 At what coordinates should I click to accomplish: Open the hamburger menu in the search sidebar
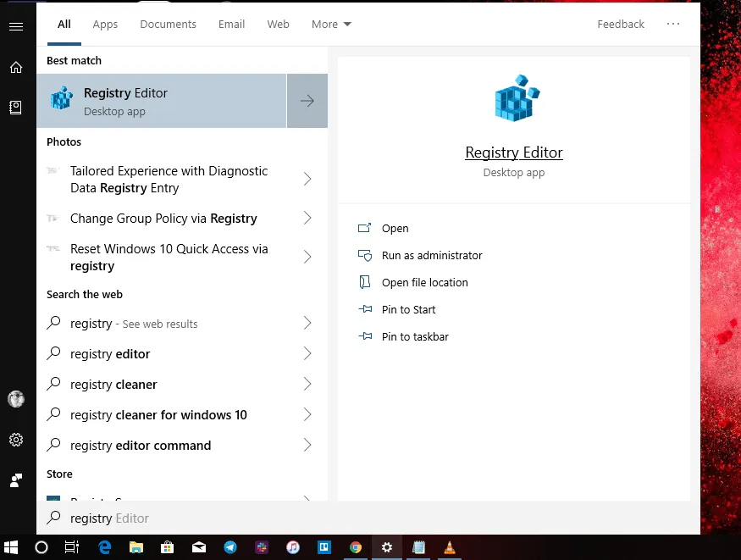[16, 26]
